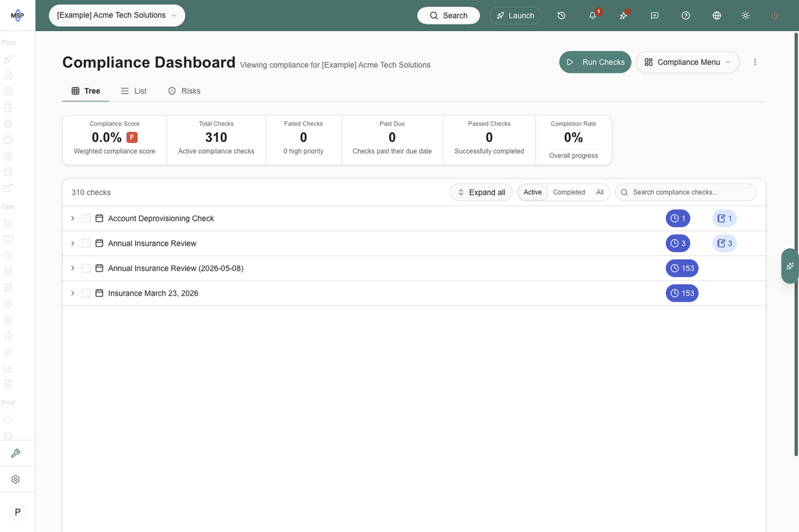Click the globe language icon
The height and width of the screenshot is (532, 799).
click(717, 16)
